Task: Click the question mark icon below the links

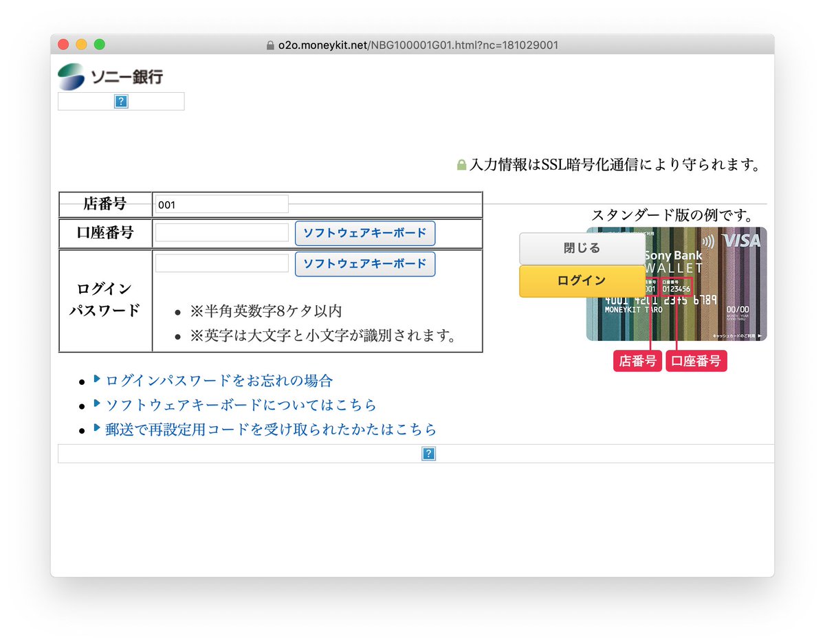Action: 428,454
